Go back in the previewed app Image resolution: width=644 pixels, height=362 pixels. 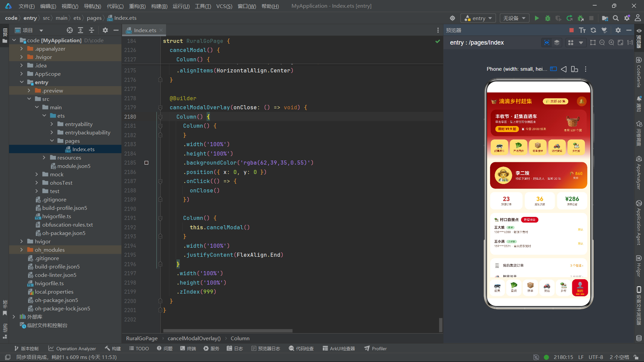point(564,69)
